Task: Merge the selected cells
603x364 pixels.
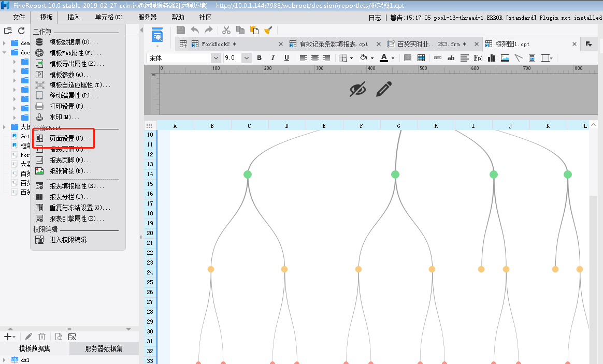Action: (x=408, y=58)
